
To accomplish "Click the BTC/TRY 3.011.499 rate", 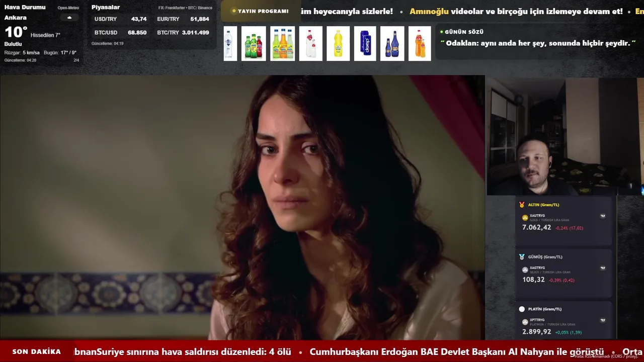I will coord(183,33).
